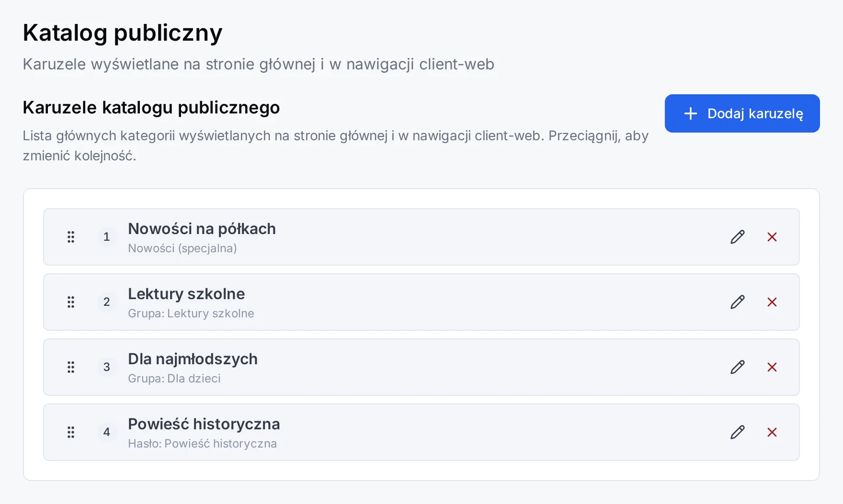Image resolution: width=843 pixels, height=504 pixels.
Task: Click position number 1 badge
Action: point(107,237)
